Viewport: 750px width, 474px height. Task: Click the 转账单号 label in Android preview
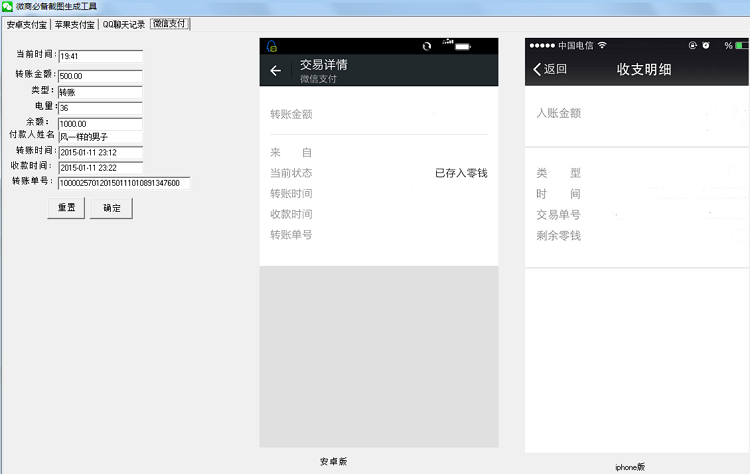(291, 235)
